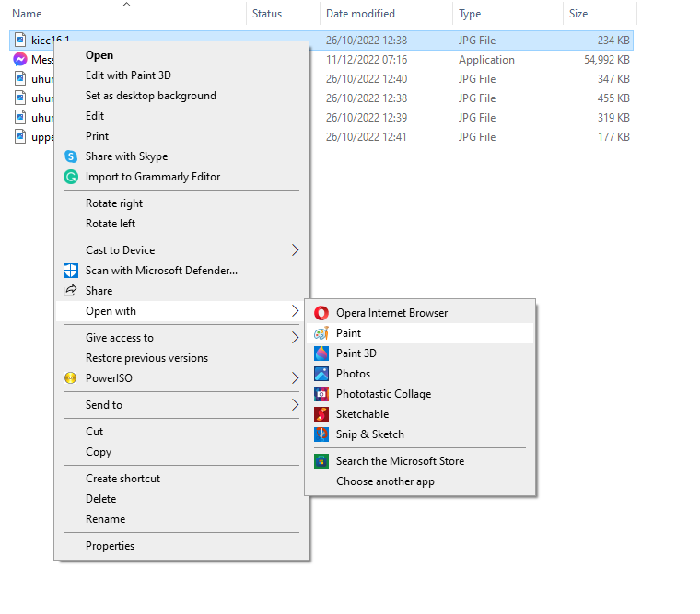
Task: Click the Paint app icon
Action: tap(321, 333)
